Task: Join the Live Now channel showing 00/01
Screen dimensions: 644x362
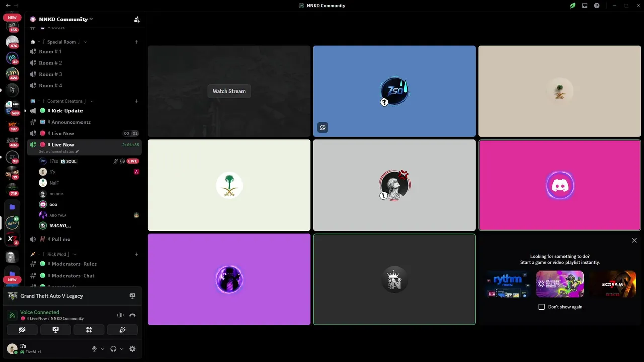Action: [x=84, y=133]
